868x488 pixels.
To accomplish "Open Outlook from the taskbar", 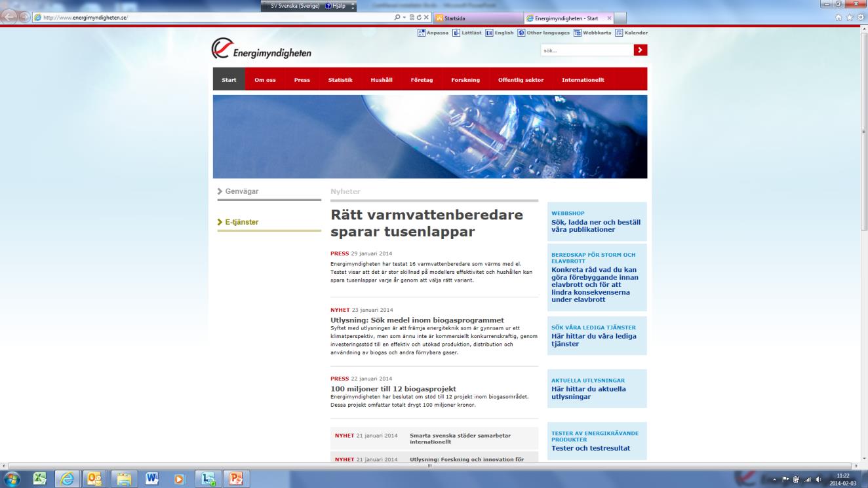I will click(x=94, y=479).
